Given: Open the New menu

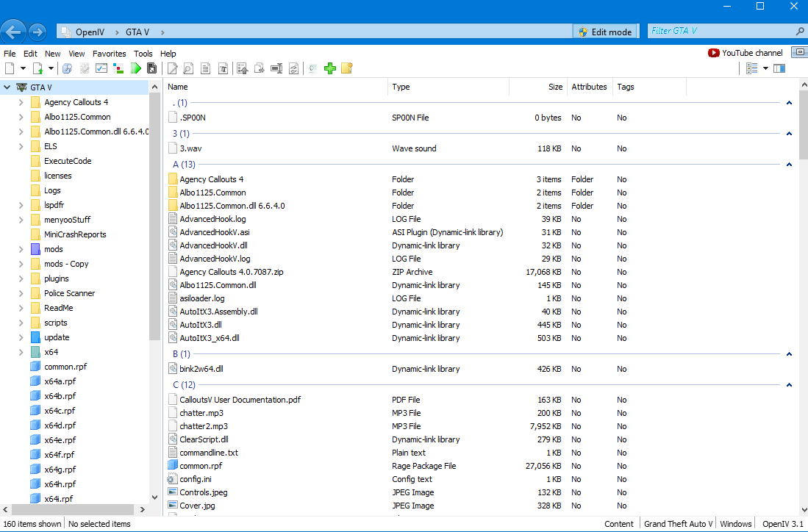Looking at the screenshot, I should 52,54.
